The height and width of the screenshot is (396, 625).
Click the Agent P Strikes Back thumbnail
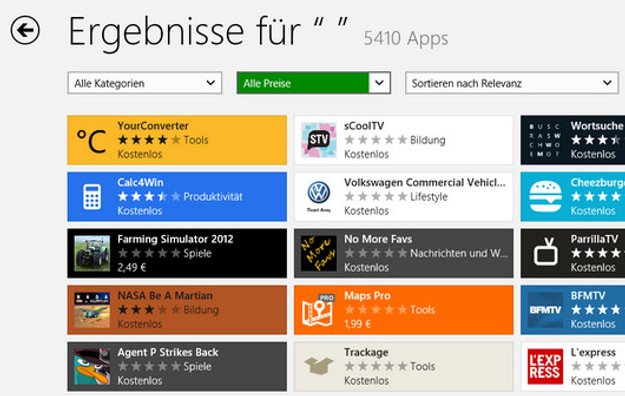click(x=92, y=366)
